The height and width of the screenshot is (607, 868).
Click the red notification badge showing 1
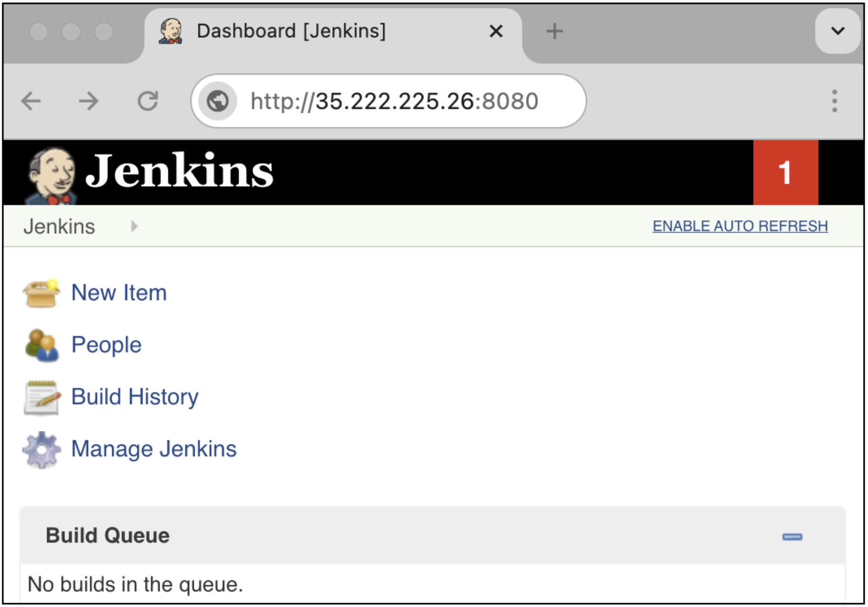point(785,172)
